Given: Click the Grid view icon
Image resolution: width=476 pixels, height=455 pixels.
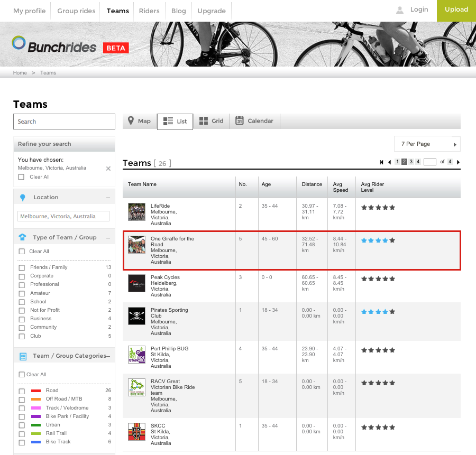Looking at the screenshot, I should [204, 120].
